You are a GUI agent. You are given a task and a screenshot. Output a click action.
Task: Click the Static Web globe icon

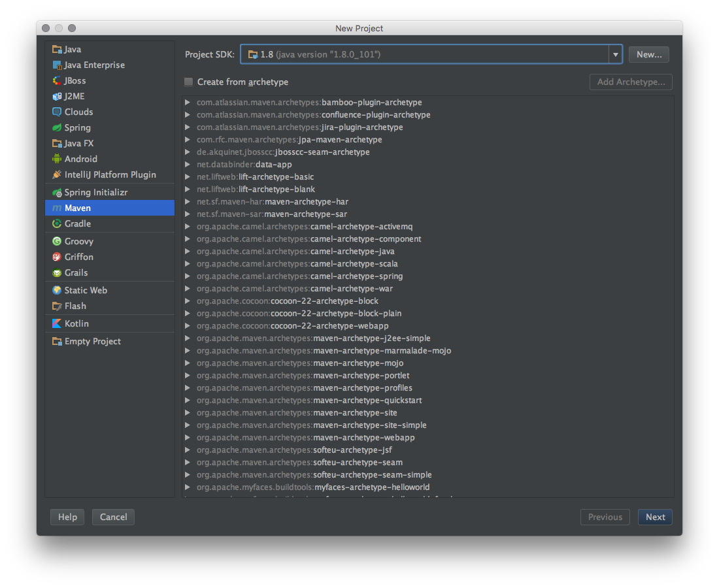[58, 291]
